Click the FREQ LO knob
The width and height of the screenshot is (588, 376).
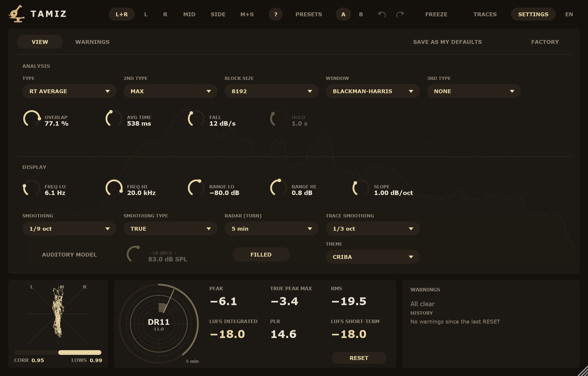(x=32, y=188)
